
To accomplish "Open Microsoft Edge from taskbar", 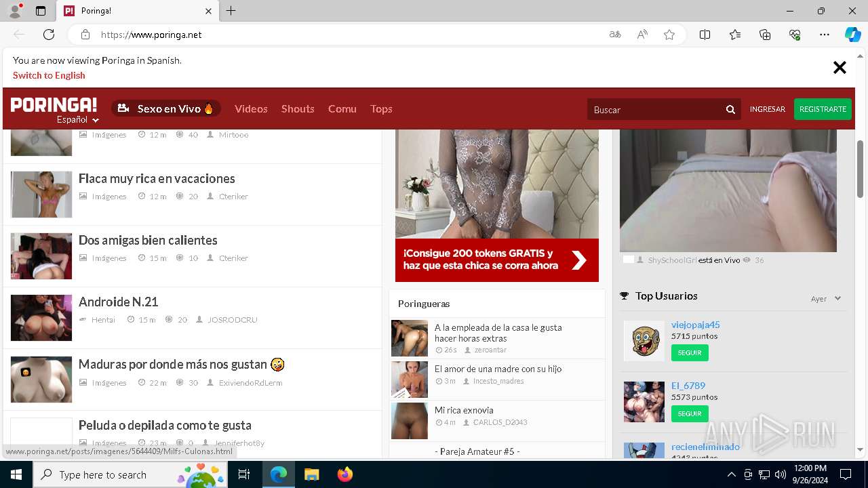I will click(x=279, y=474).
